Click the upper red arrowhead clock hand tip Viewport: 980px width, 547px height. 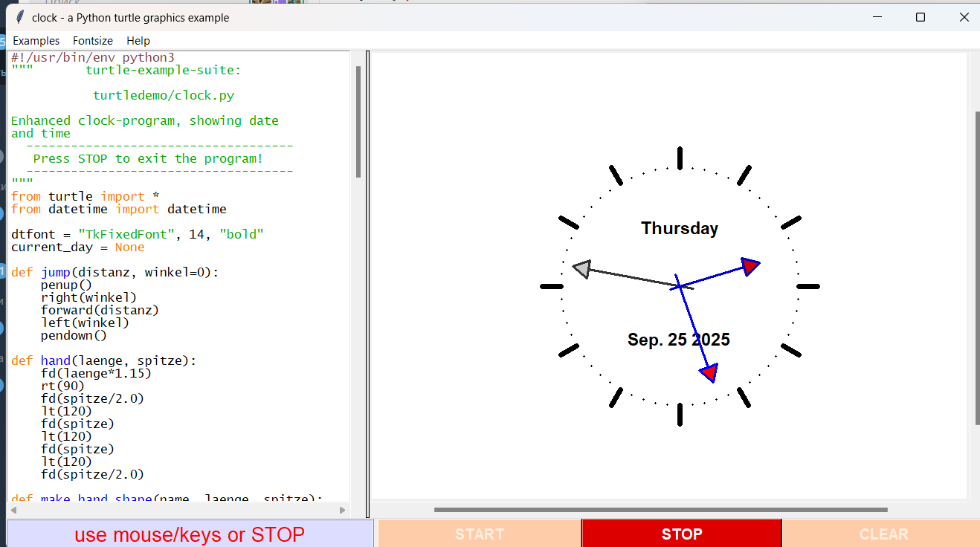point(750,266)
